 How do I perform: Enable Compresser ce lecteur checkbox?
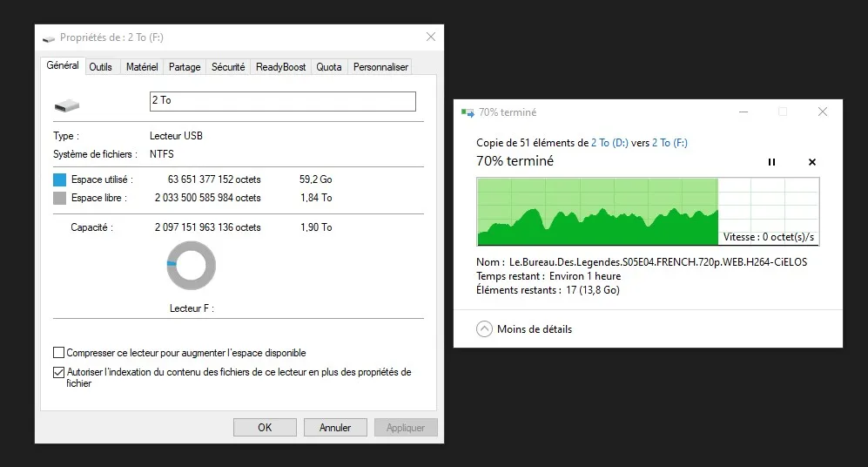(x=58, y=352)
